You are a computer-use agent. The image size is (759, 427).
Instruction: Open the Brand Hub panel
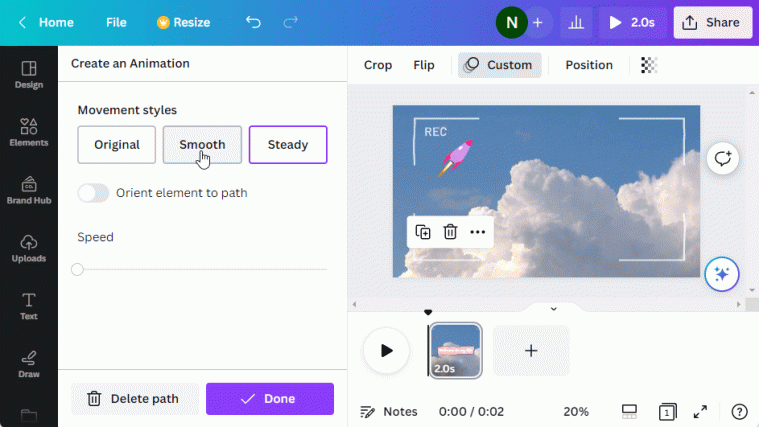[x=29, y=190]
